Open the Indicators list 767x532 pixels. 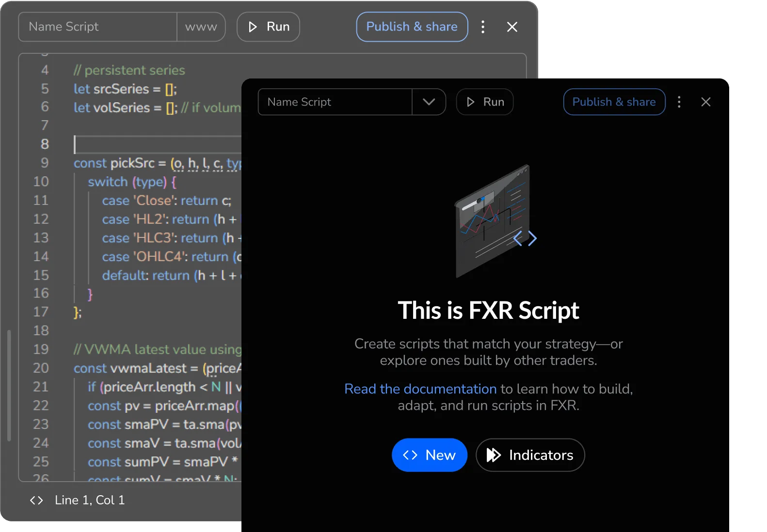[x=530, y=455]
